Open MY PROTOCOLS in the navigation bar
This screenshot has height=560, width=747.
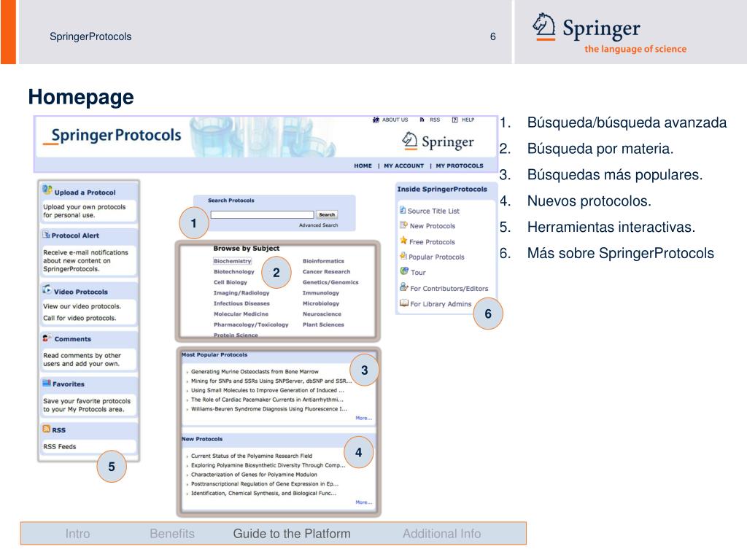pyautogui.click(x=460, y=166)
